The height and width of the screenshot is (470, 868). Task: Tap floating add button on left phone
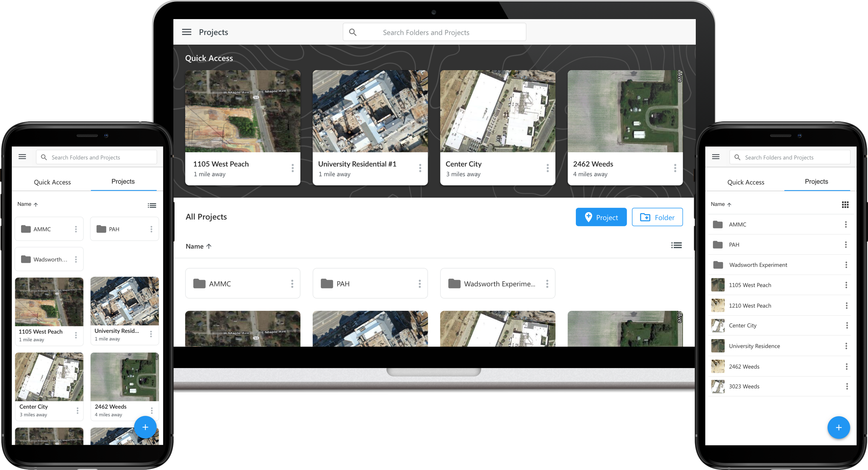145,427
